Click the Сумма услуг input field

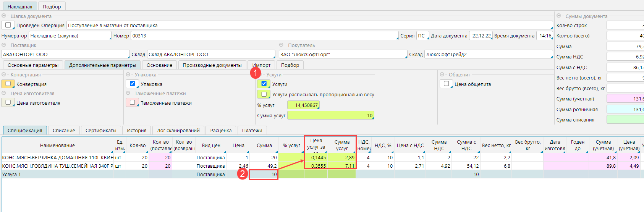tap(330, 115)
